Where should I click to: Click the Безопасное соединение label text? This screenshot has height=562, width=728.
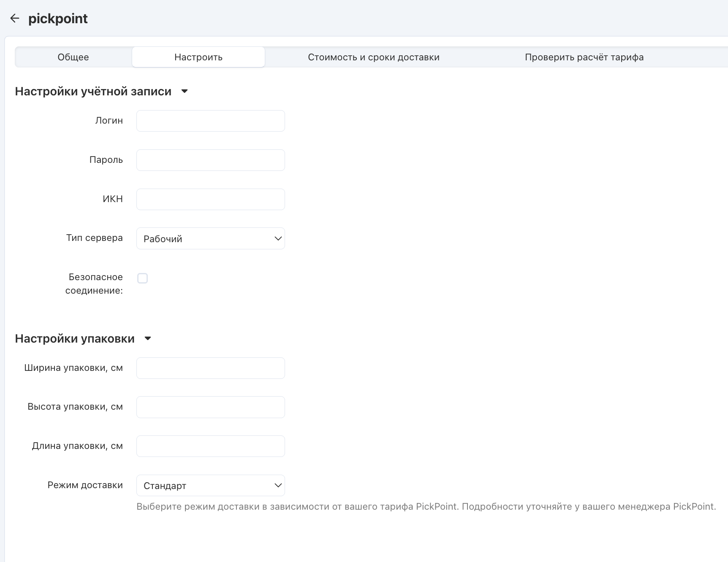click(x=95, y=284)
